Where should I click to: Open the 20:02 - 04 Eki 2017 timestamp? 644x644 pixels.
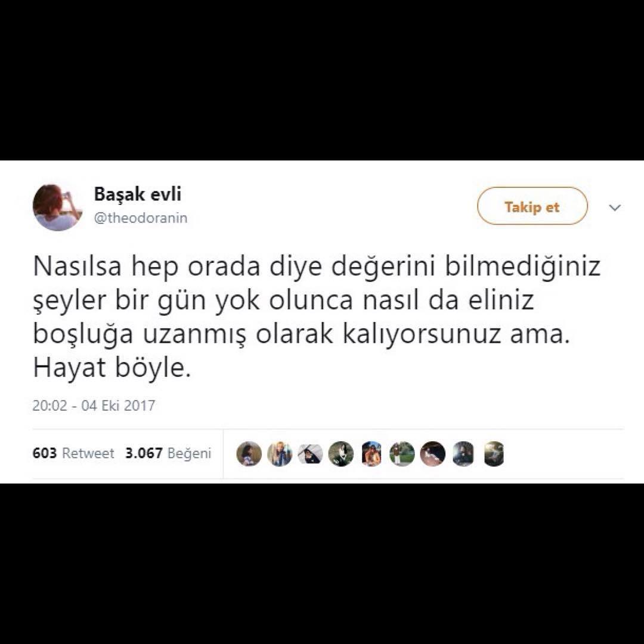point(94,405)
